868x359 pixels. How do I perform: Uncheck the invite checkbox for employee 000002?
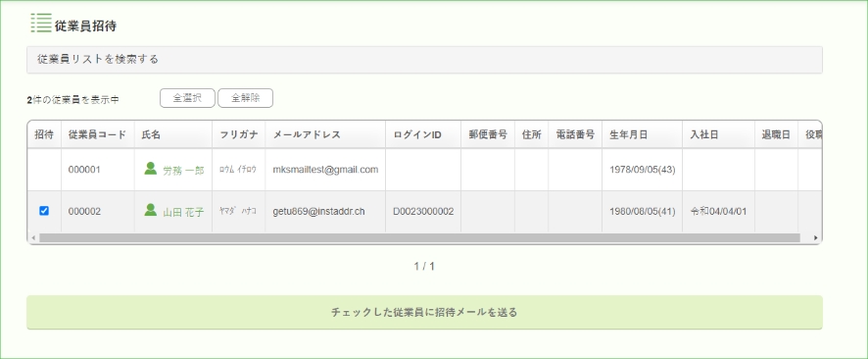tap(44, 211)
